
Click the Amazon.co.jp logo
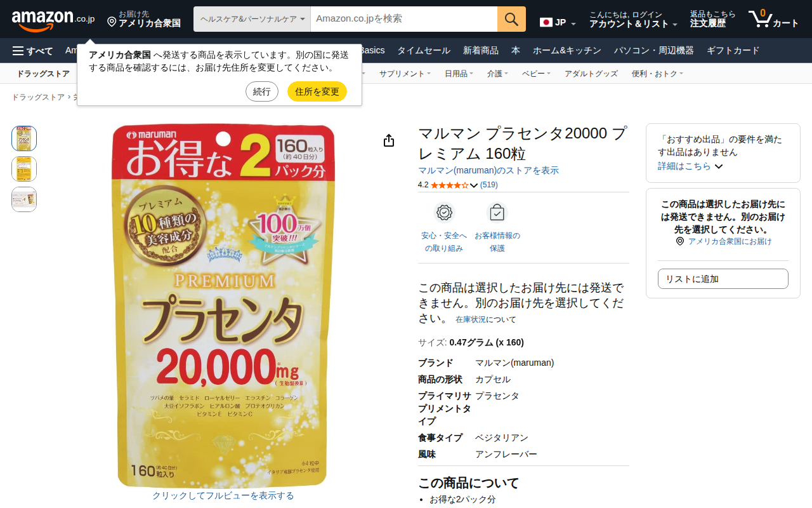[x=53, y=20]
